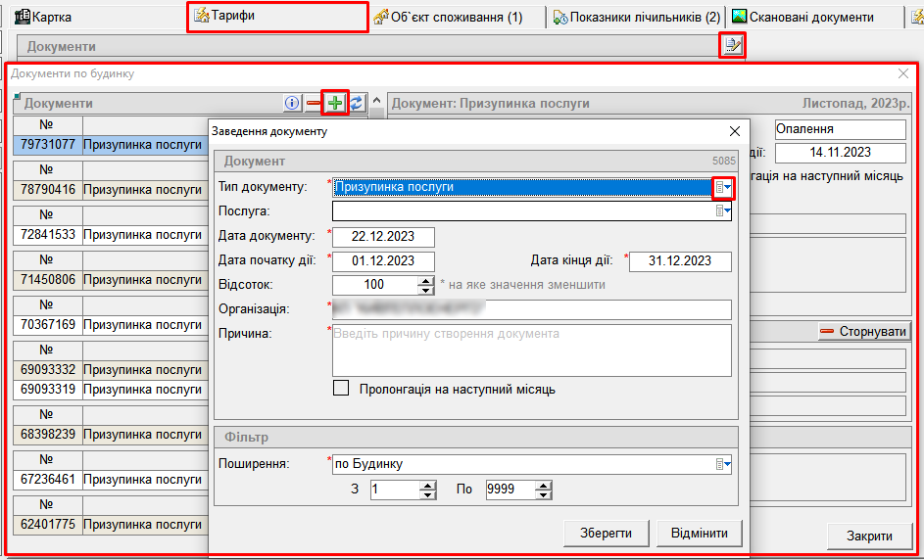Enable Пролонгація на наступний місяць checkbox
The image size is (924, 560).
click(341, 389)
